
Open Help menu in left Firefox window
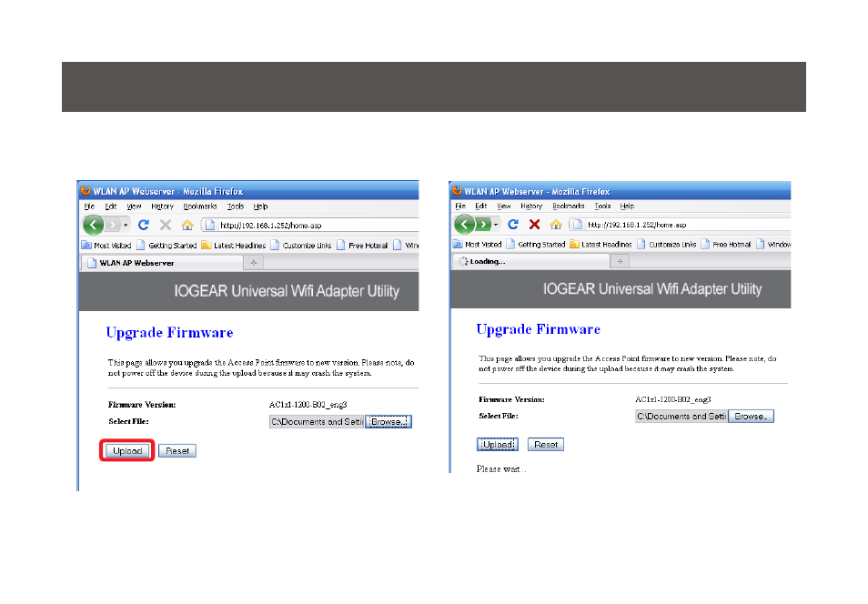(260, 206)
